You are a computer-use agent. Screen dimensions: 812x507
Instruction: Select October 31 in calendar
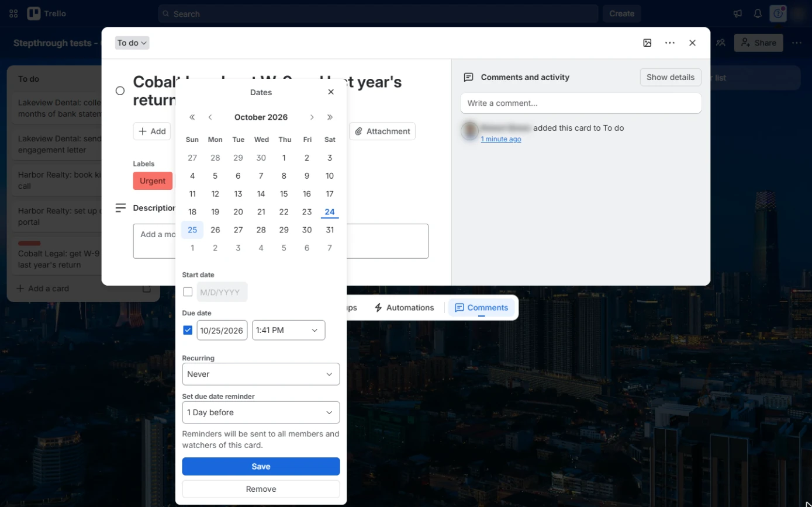click(x=330, y=230)
